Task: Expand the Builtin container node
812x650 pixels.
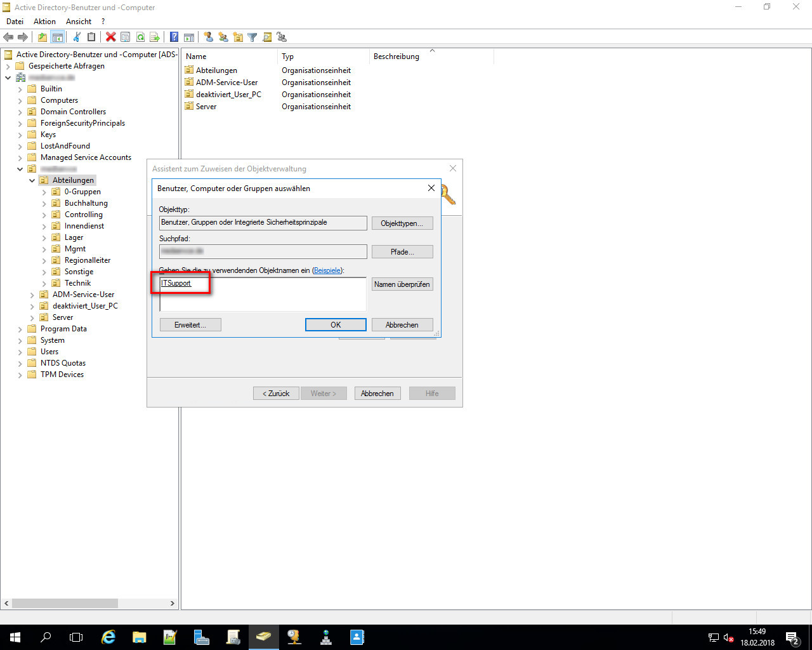Action: (x=20, y=89)
